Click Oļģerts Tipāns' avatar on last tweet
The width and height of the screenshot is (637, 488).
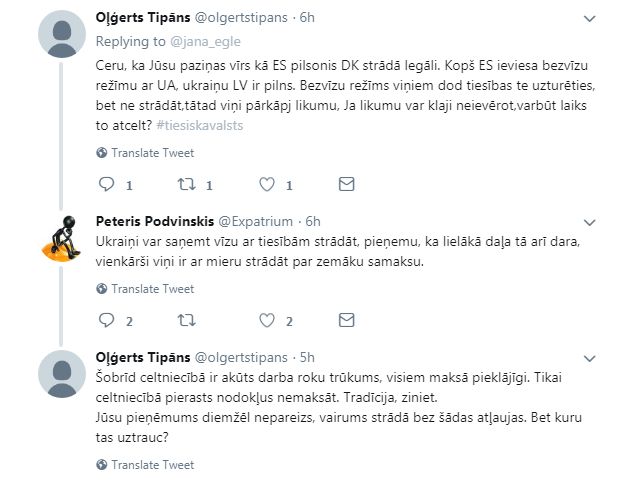tap(59, 375)
